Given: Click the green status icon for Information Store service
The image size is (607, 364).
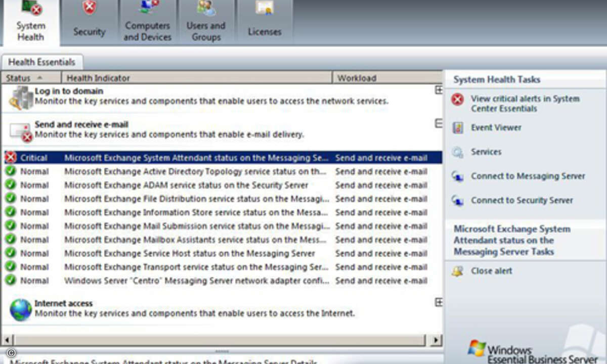Looking at the screenshot, I should coord(11,212).
